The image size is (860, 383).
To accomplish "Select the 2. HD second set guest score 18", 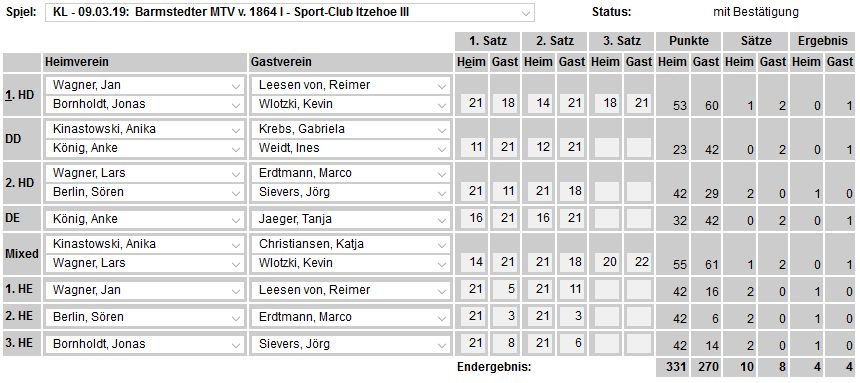I will [x=572, y=192].
